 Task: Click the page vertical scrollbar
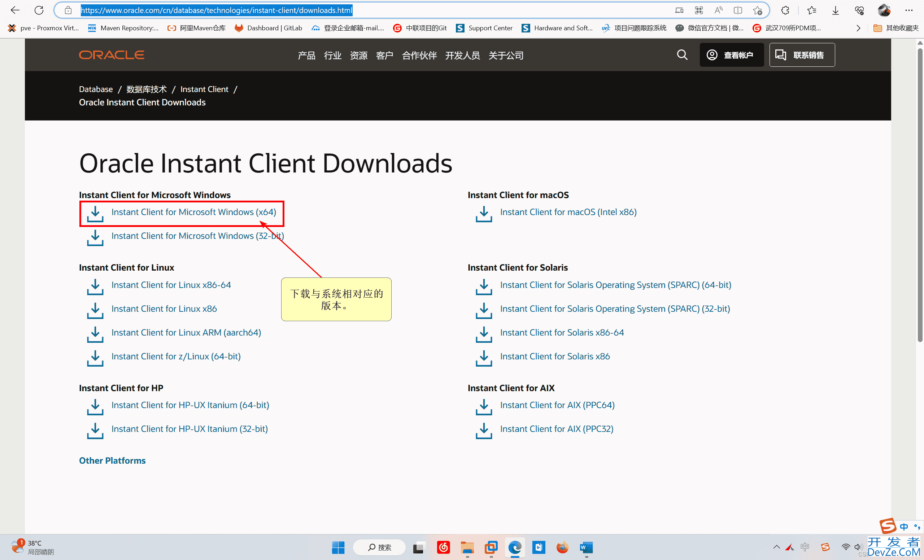[920, 195]
